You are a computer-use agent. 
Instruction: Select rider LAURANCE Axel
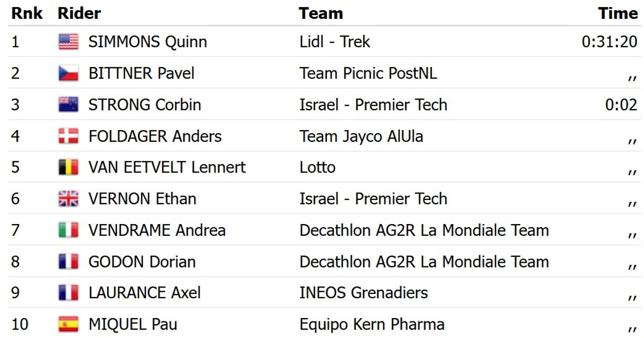click(144, 293)
